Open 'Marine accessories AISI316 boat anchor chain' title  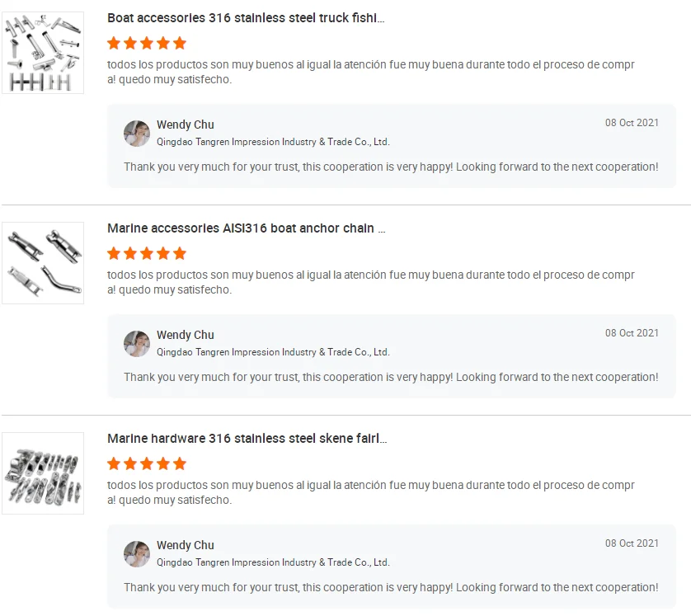[246, 228]
